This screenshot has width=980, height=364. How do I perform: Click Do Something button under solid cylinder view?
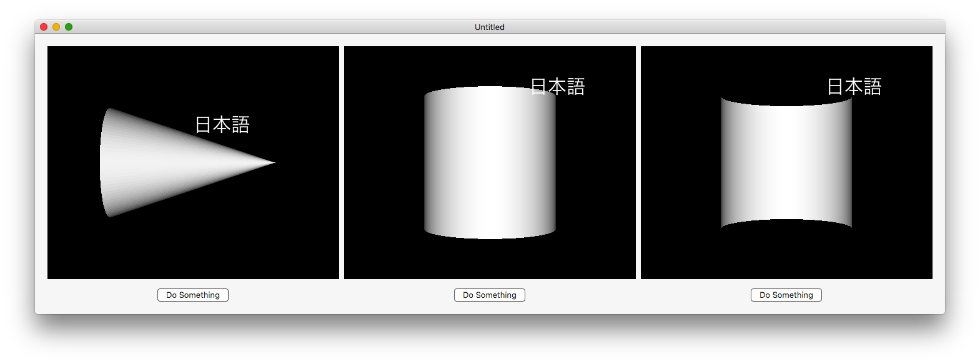(490, 295)
